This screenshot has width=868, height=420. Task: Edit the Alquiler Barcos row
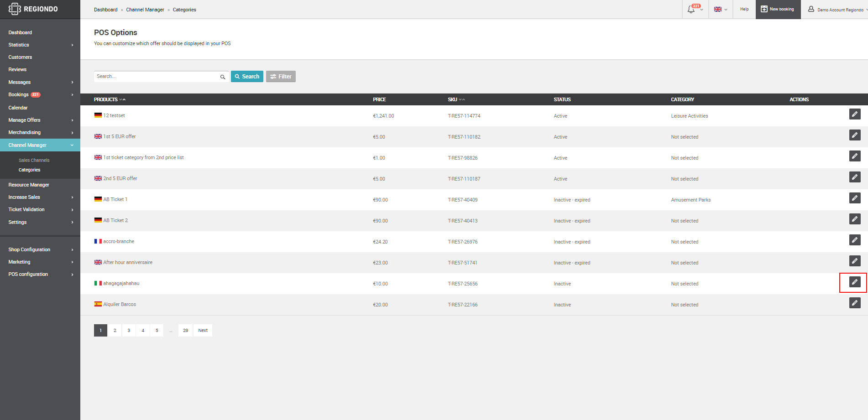pyautogui.click(x=855, y=303)
